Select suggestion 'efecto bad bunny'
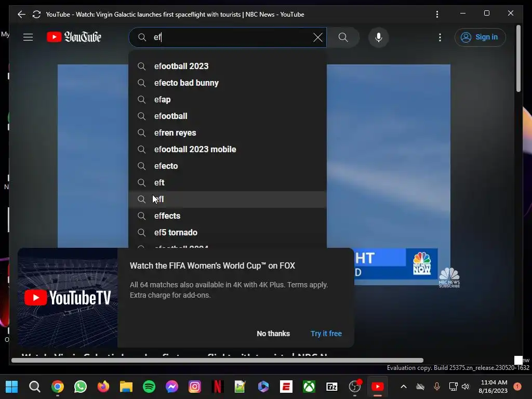The height and width of the screenshot is (399, 532). pyautogui.click(x=228, y=83)
